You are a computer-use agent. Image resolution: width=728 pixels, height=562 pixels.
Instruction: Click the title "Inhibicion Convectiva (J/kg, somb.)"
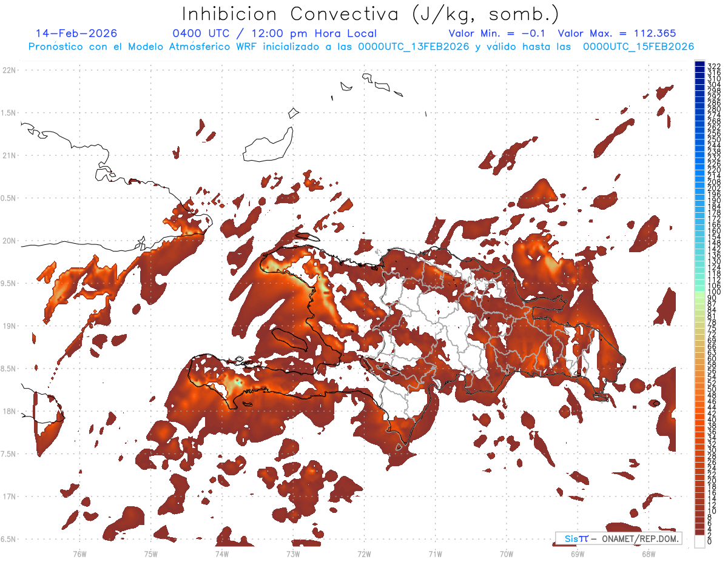[x=371, y=14]
